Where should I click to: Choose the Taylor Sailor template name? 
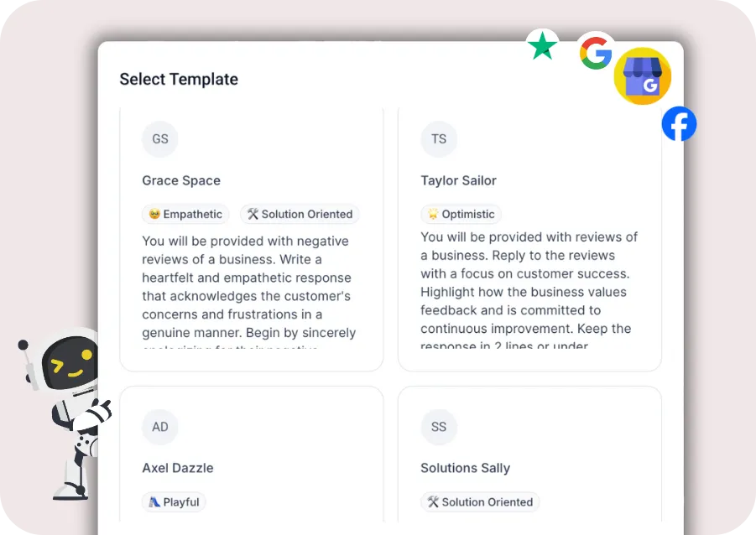(x=458, y=180)
